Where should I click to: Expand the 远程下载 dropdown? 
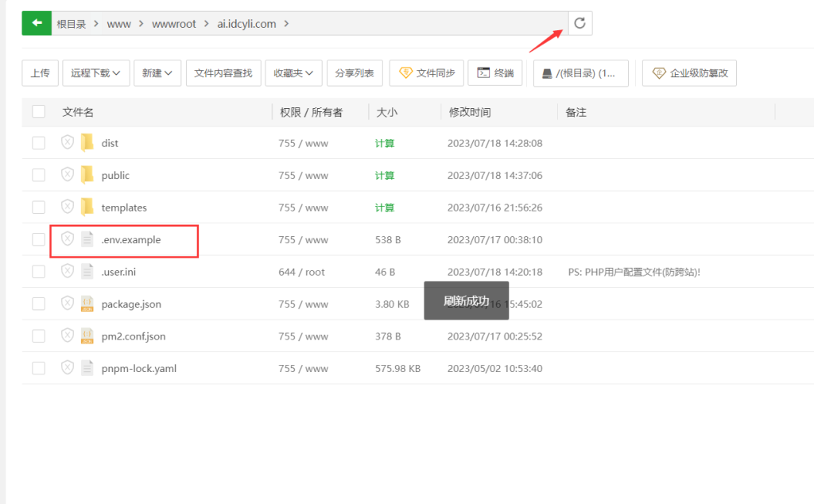pos(95,73)
